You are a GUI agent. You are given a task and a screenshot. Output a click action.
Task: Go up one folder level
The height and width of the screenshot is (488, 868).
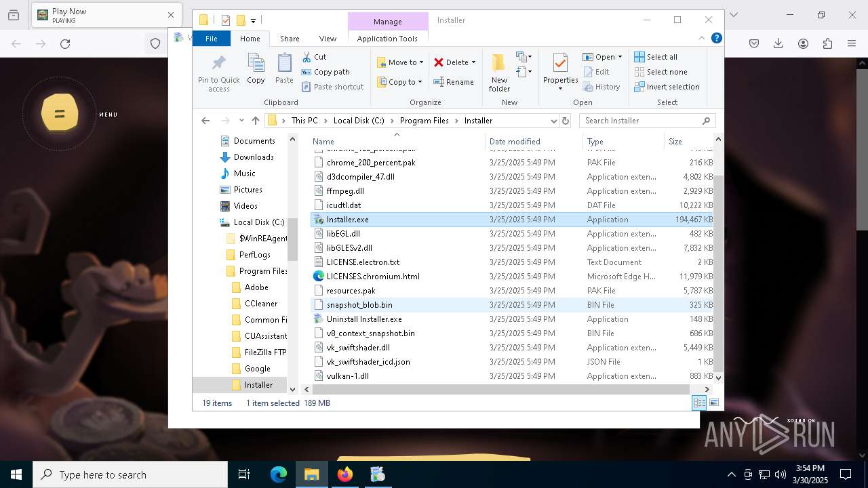point(256,121)
